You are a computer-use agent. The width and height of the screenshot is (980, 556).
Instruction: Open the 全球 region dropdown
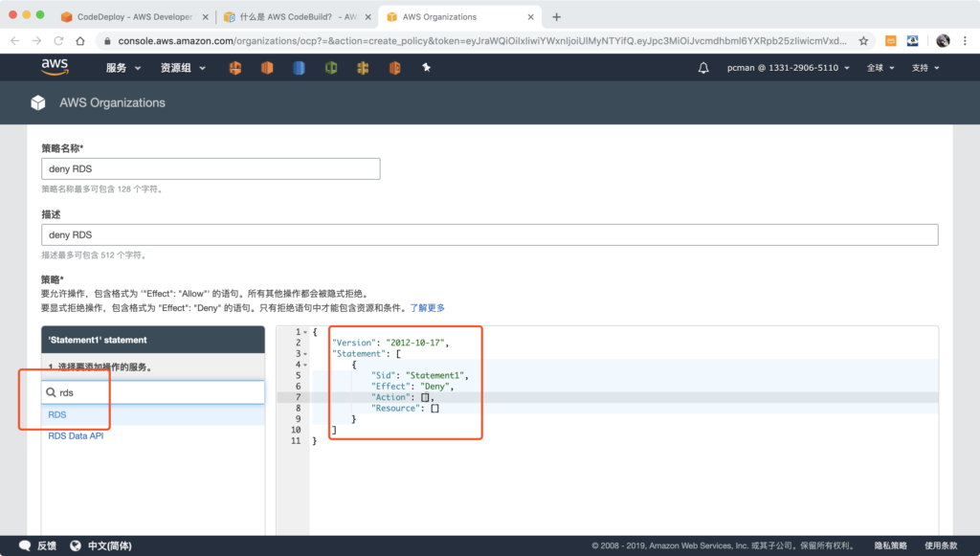[x=880, y=68]
